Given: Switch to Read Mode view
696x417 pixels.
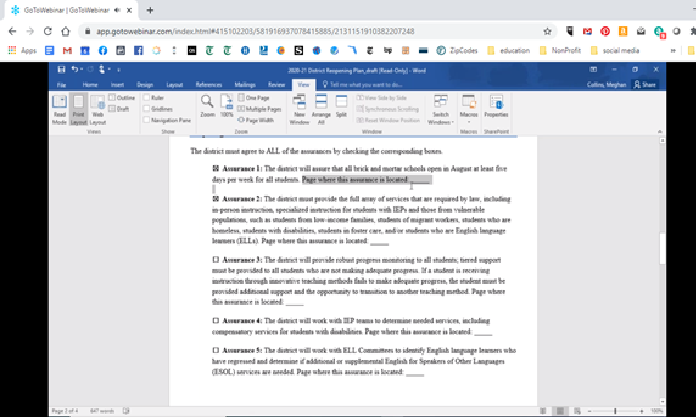Looking at the screenshot, I should point(59,110).
